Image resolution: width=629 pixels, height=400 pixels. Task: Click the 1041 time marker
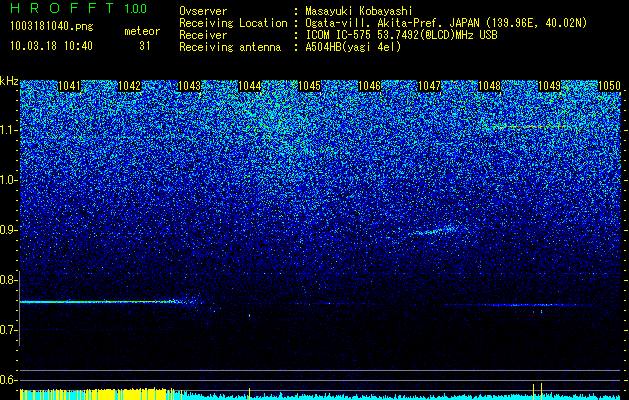pyautogui.click(x=69, y=86)
